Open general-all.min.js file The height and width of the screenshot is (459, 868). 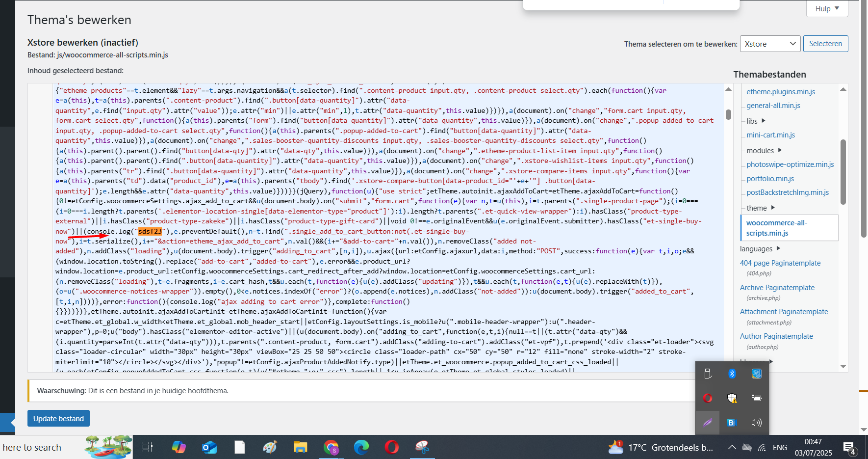(x=773, y=106)
